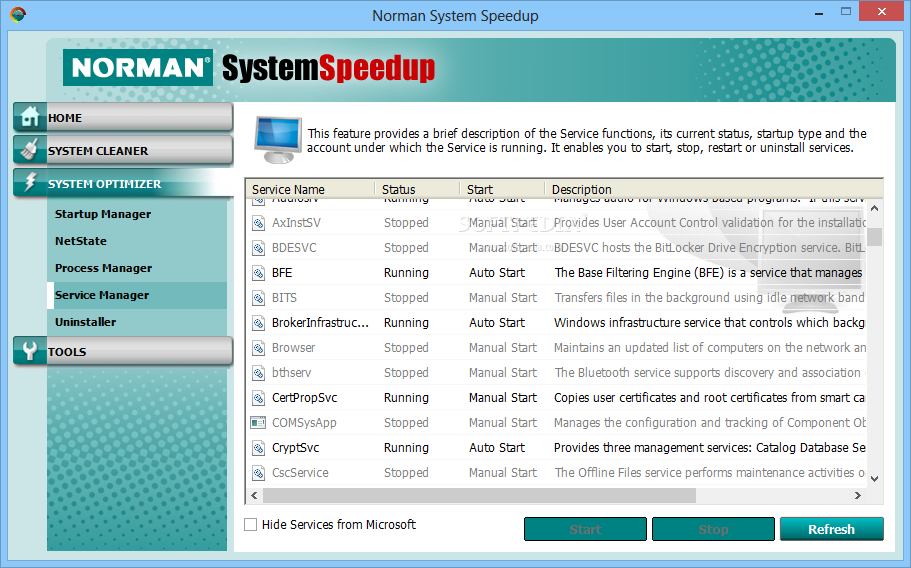
Task: Select the CertPropSvc service name
Action: 304,398
